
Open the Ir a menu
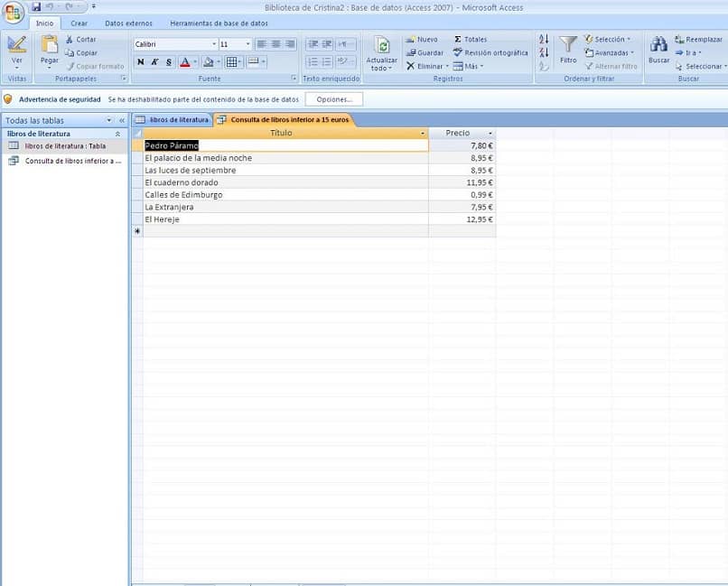(687, 53)
